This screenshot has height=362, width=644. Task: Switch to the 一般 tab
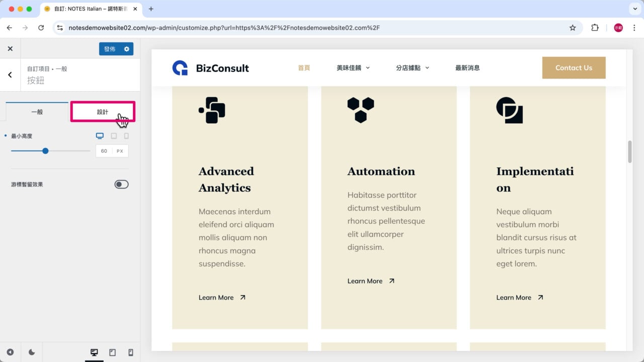[x=37, y=112]
